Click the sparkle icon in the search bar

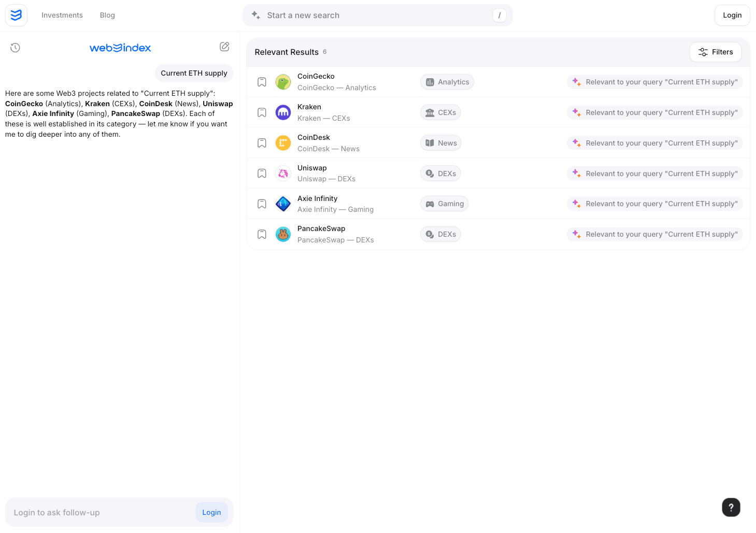255,15
